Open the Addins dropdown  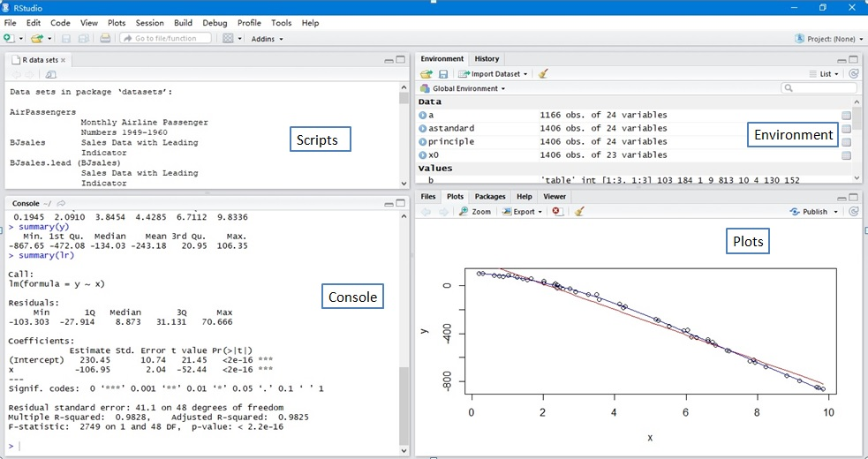click(x=267, y=39)
